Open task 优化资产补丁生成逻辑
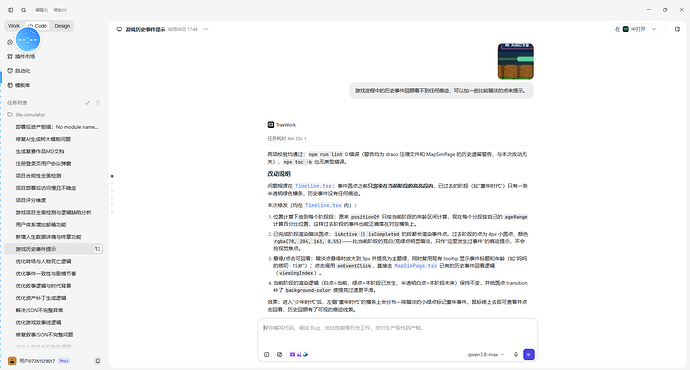This screenshot has width=690, height=370. pos(41,298)
